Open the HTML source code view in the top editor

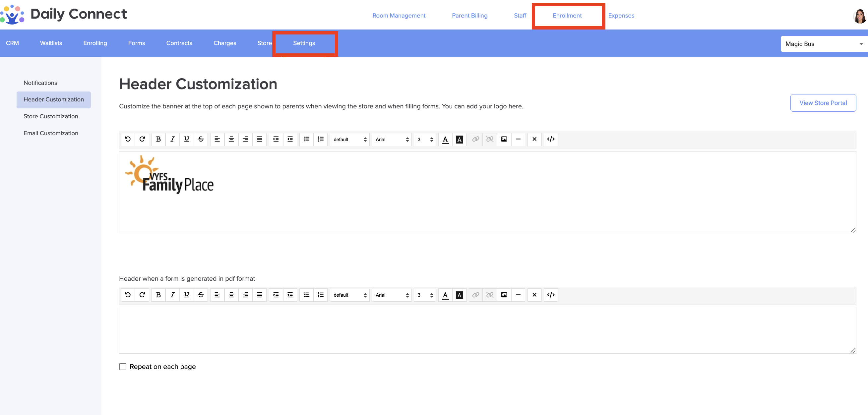point(551,139)
